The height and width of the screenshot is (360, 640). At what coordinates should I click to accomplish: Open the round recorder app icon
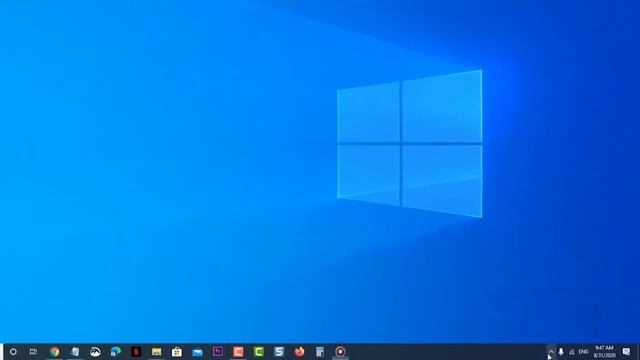[x=340, y=351]
